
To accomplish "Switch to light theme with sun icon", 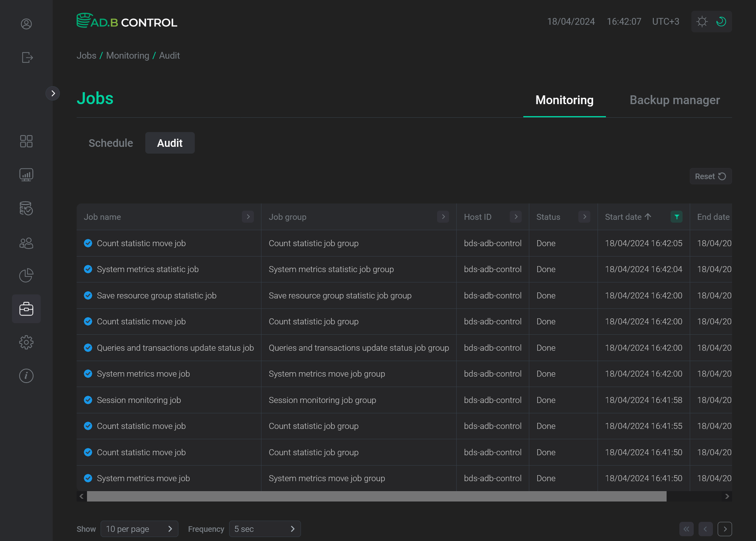I will click(702, 22).
